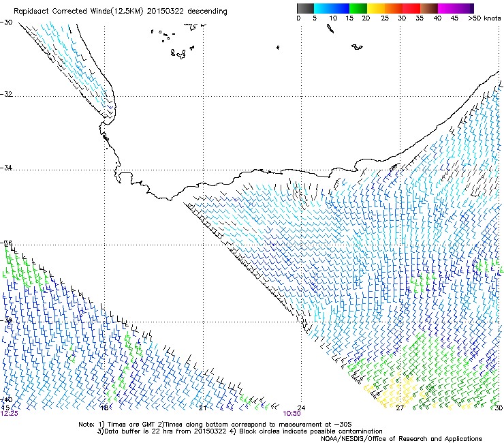The width and height of the screenshot is (504, 443).
Task: Click the green 15-20 knots legend band
Action: pyautogui.click(x=358, y=8)
